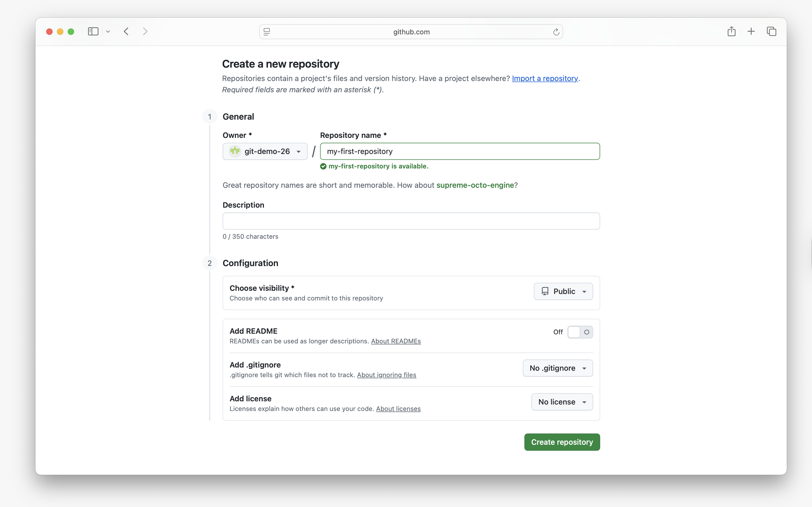Open a new browser tab
Viewport: 812px width, 507px height.
pyautogui.click(x=751, y=31)
